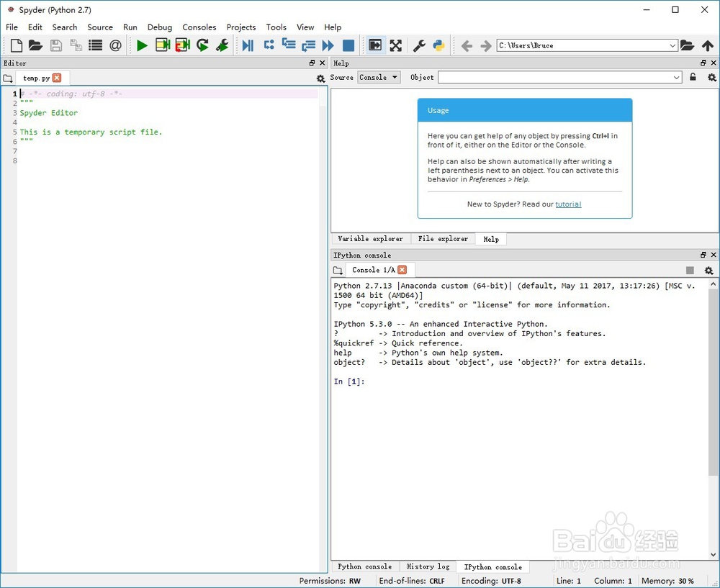720x588 pixels.
Task: Continue execution with the blue double-arrow icon
Action: (328, 45)
